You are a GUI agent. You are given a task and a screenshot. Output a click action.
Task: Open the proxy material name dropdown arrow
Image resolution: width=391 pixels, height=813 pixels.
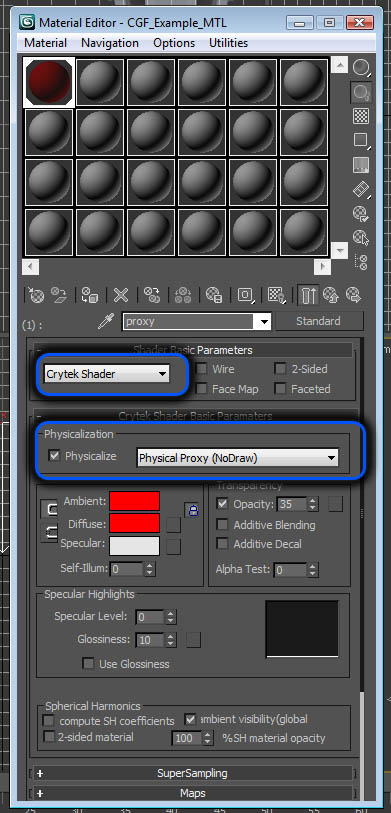265,322
